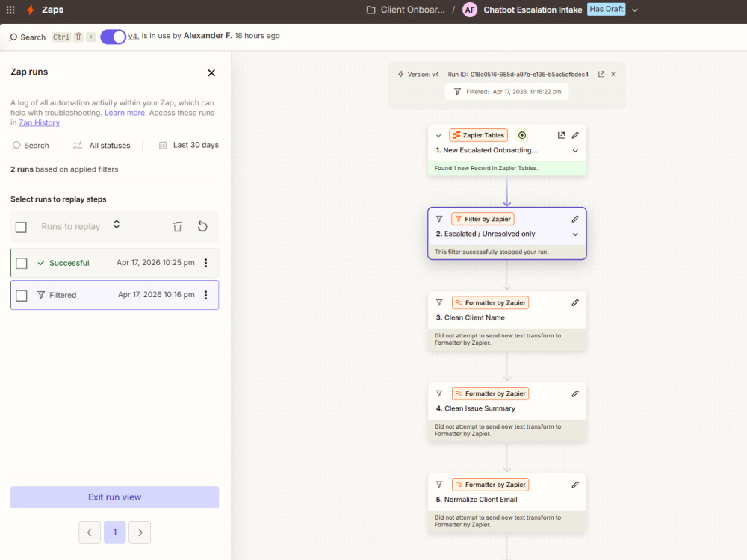Click the circular icon beside Zapier Tables
The image size is (747, 560).
point(522,135)
